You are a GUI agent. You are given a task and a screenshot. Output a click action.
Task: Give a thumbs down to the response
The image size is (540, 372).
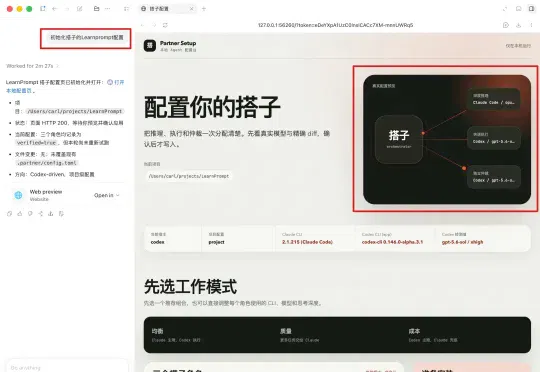coord(30,214)
